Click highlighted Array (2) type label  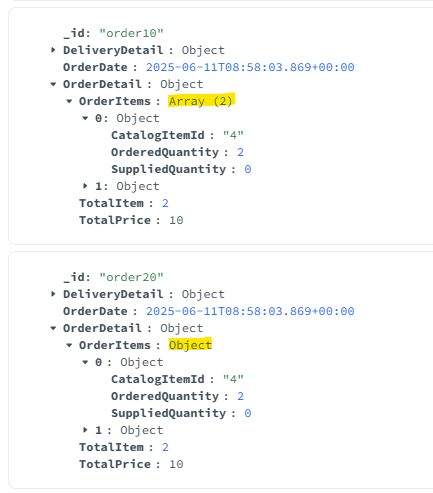tap(201, 101)
